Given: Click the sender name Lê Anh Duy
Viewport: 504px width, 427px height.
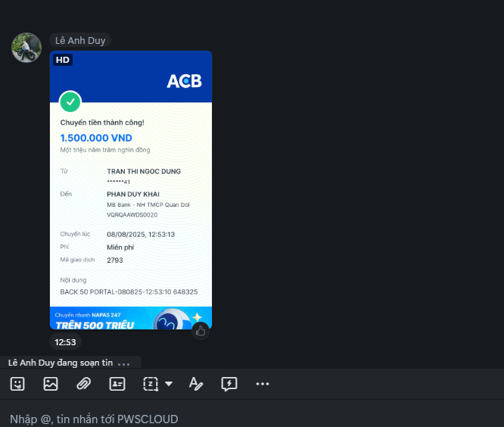Looking at the screenshot, I should [80, 41].
